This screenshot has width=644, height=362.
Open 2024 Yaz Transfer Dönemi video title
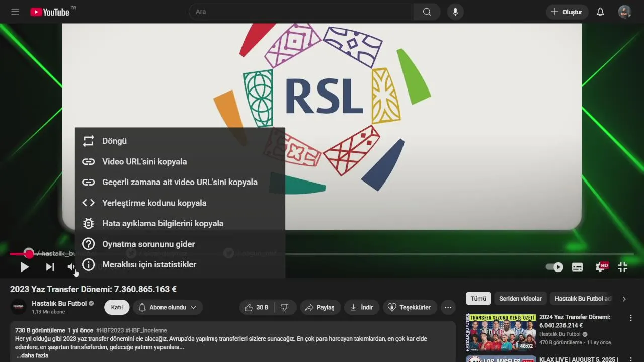click(x=575, y=321)
